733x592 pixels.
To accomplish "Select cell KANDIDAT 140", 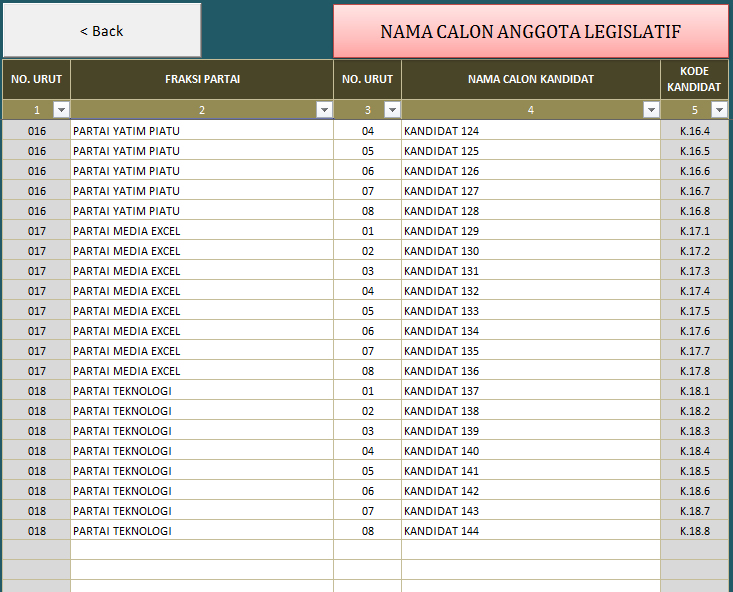I will [x=531, y=451].
